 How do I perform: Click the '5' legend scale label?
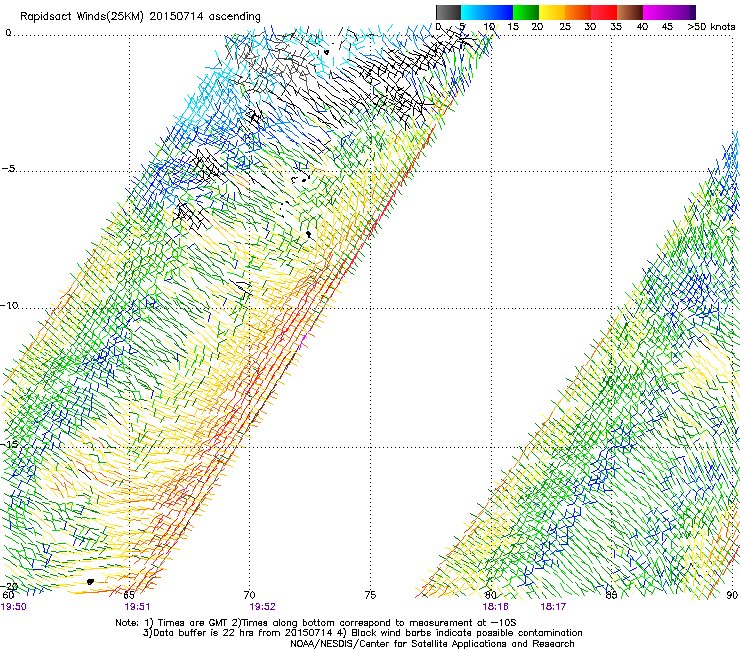[x=462, y=27]
